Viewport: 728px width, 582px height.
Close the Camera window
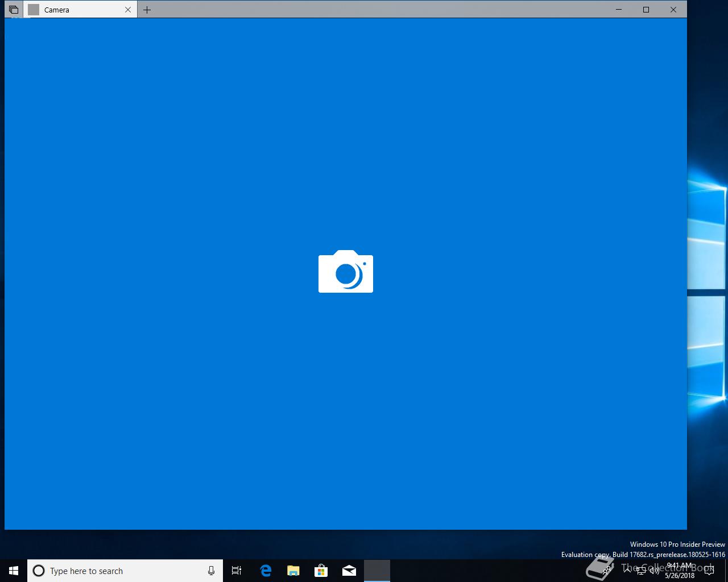[x=673, y=9]
